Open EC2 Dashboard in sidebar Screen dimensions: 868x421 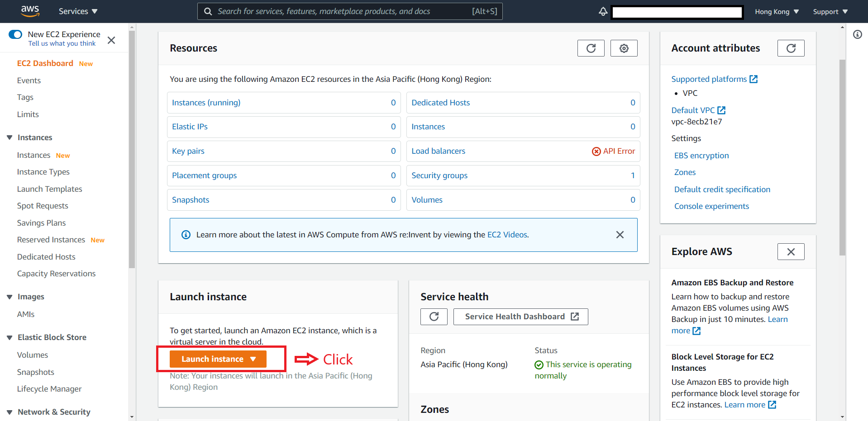pyautogui.click(x=45, y=63)
